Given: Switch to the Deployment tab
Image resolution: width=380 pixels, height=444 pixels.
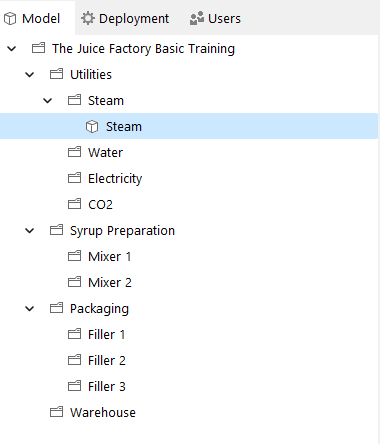Looking at the screenshot, I should pos(125,18).
